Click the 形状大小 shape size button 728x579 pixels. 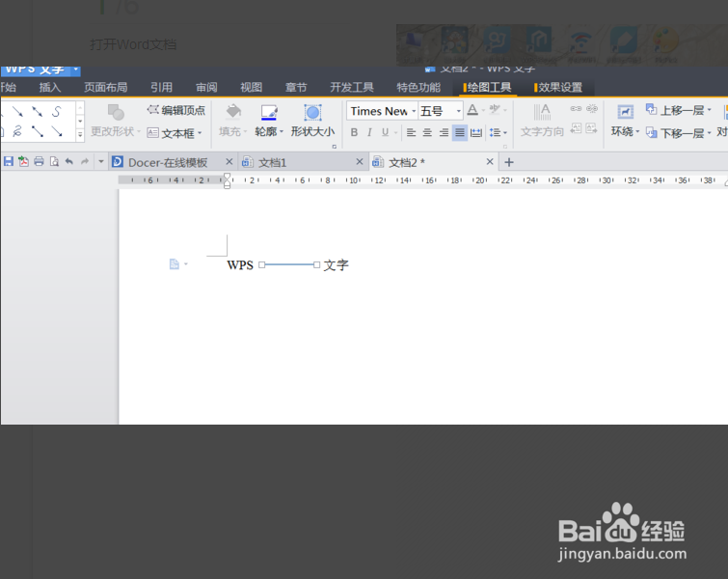[313, 121]
